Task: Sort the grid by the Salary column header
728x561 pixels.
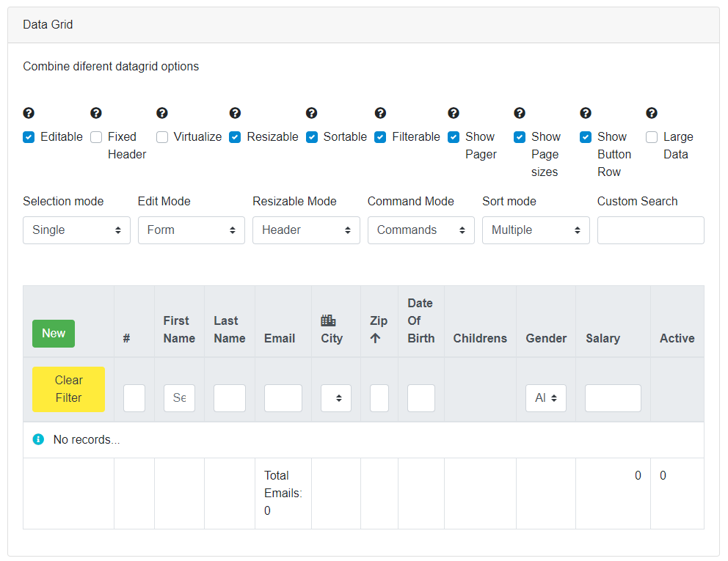Action: pos(603,338)
